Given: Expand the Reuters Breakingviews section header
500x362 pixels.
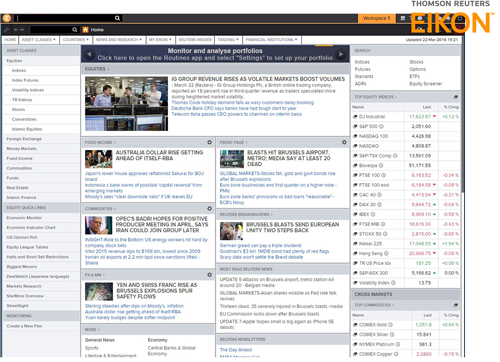Looking at the screenshot, I should pyautogui.click(x=246, y=214).
